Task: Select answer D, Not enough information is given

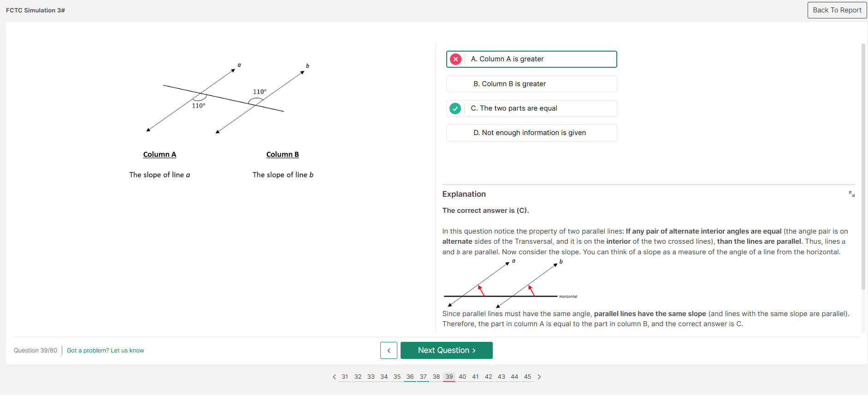Action: pos(531,133)
